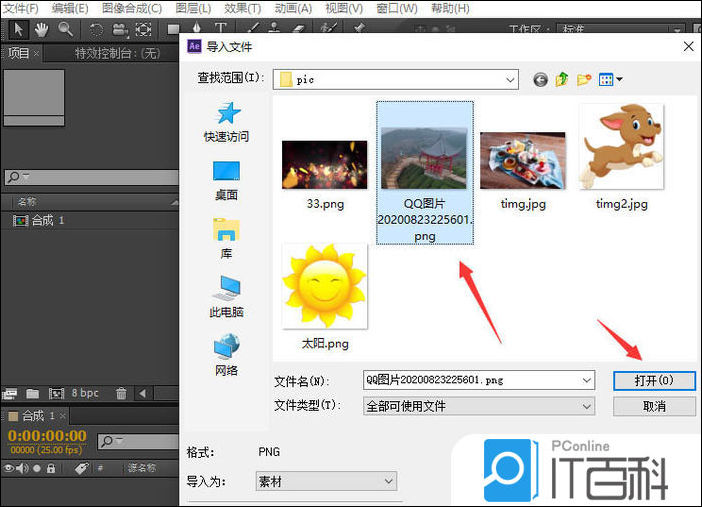Open the 图层(L) menu
This screenshot has height=507, width=702.
193,8
